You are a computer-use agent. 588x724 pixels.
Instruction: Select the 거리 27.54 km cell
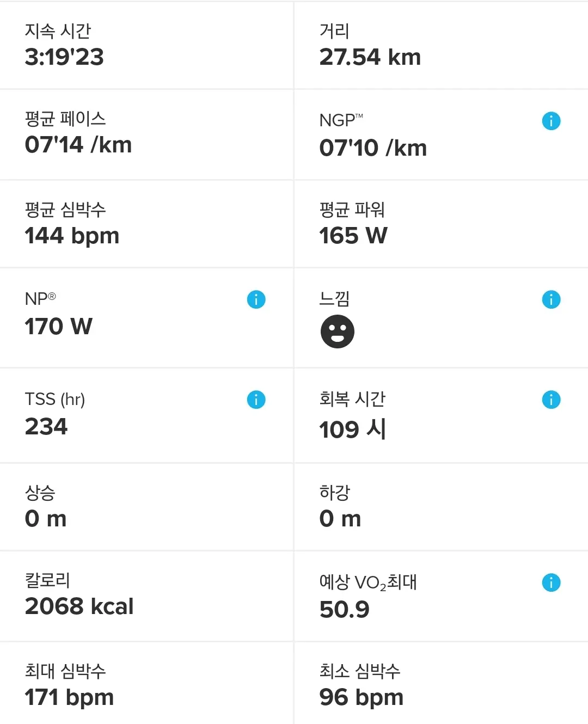click(x=370, y=57)
